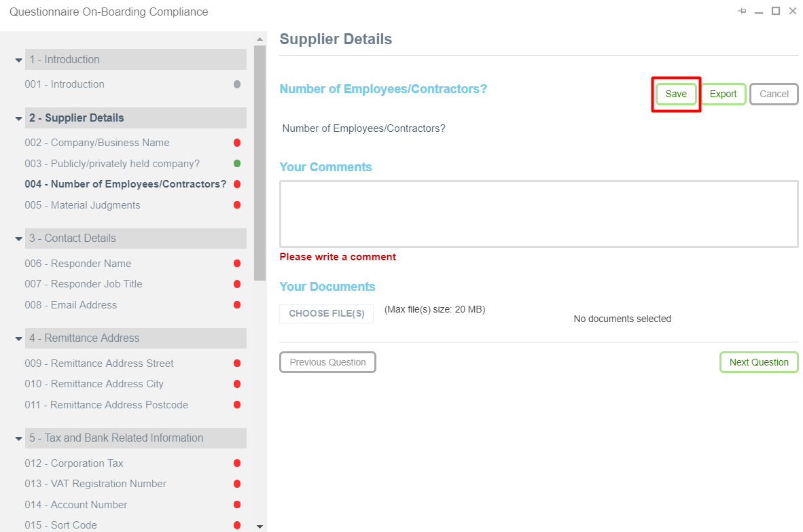Open question 005 - Material Judgments
Viewport: 803px width, 532px height.
point(82,205)
